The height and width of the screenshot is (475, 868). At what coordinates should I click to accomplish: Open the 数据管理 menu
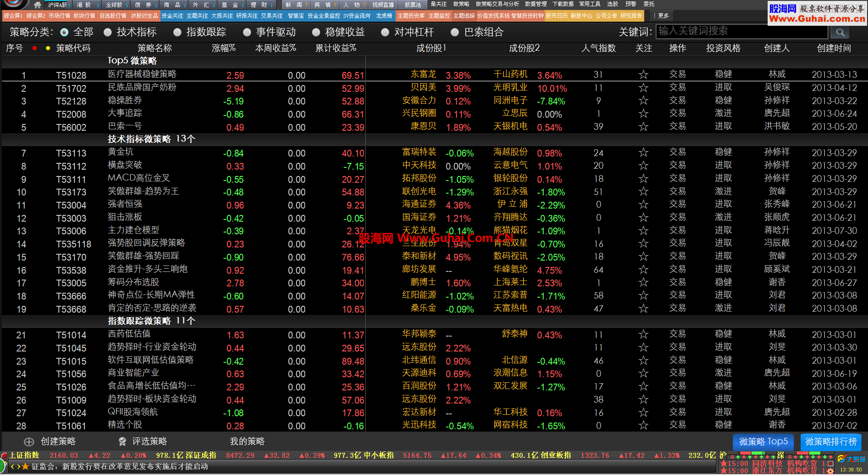(536, 4)
